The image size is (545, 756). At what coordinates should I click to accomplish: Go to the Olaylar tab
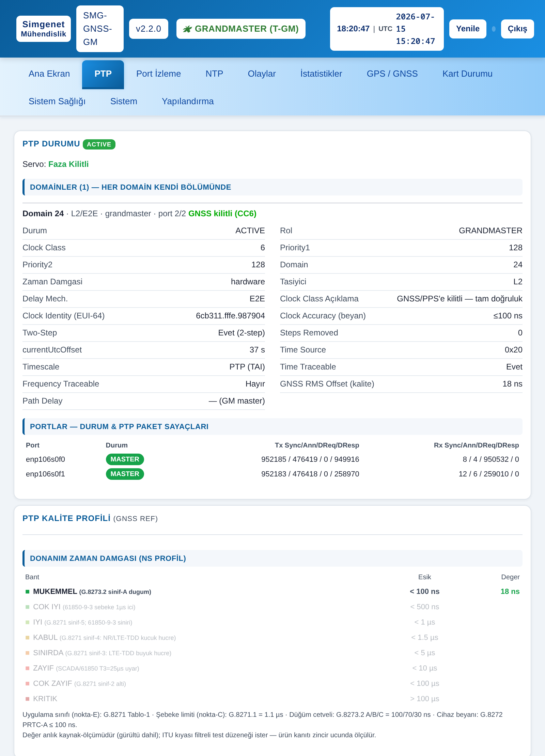tap(262, 74)
